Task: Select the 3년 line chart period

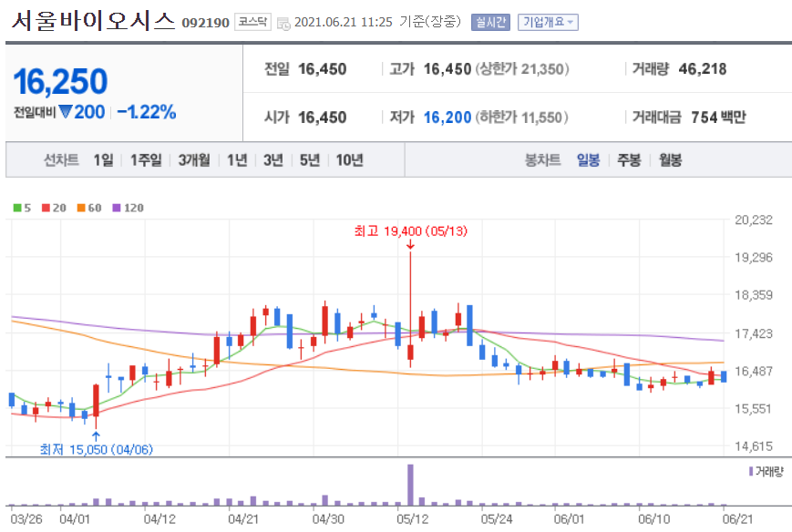Action: pos(273,160)
